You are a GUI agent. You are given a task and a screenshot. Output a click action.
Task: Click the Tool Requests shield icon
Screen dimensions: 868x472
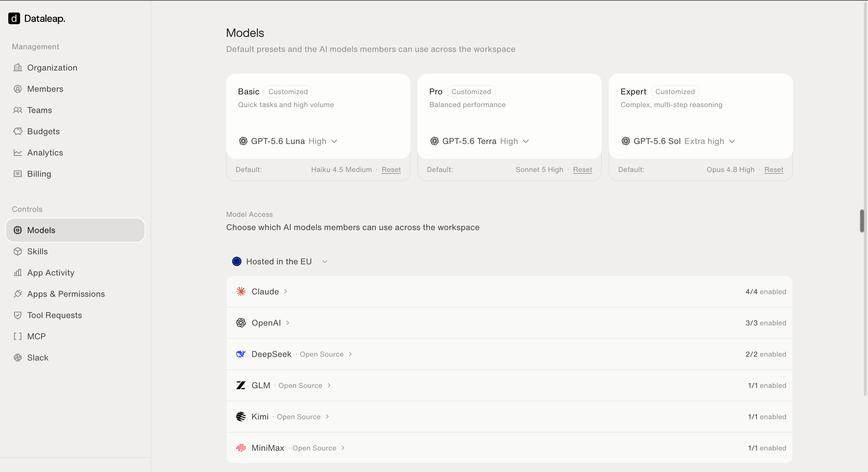pos(17,315)
